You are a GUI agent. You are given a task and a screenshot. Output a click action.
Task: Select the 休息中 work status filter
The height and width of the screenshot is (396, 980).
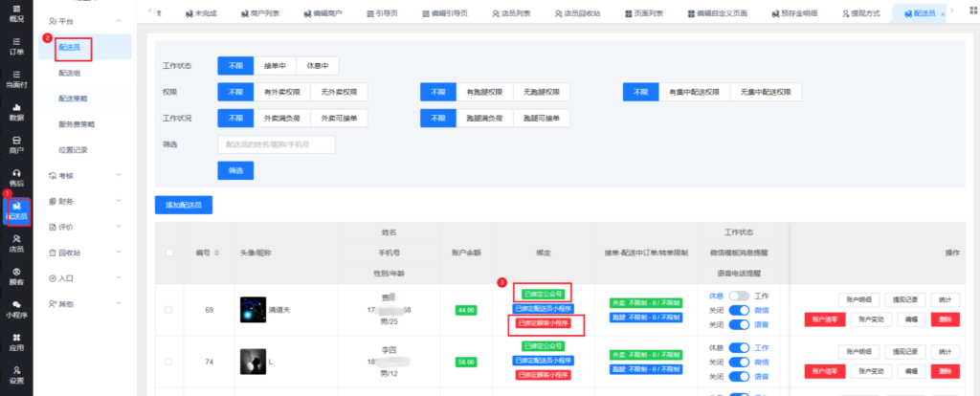[317, 66]
